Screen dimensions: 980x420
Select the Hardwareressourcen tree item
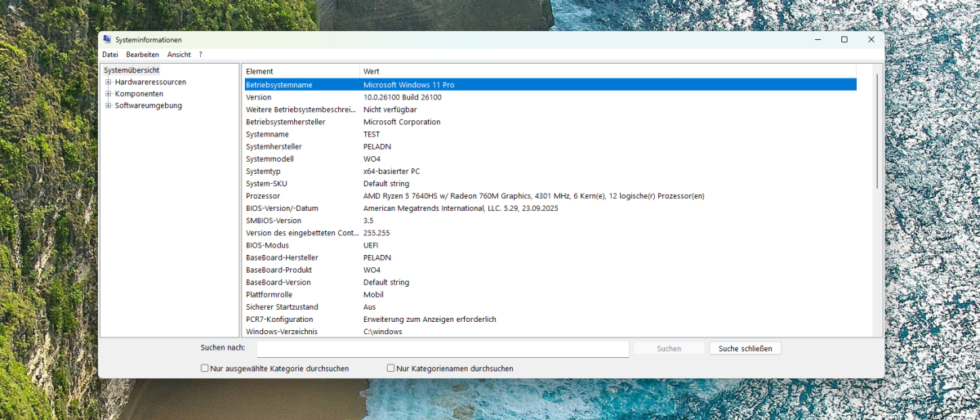click(x=150, y=82)
